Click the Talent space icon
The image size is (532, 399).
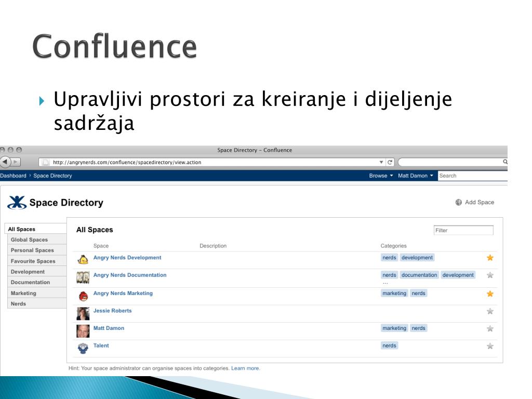tap(83, 349)
